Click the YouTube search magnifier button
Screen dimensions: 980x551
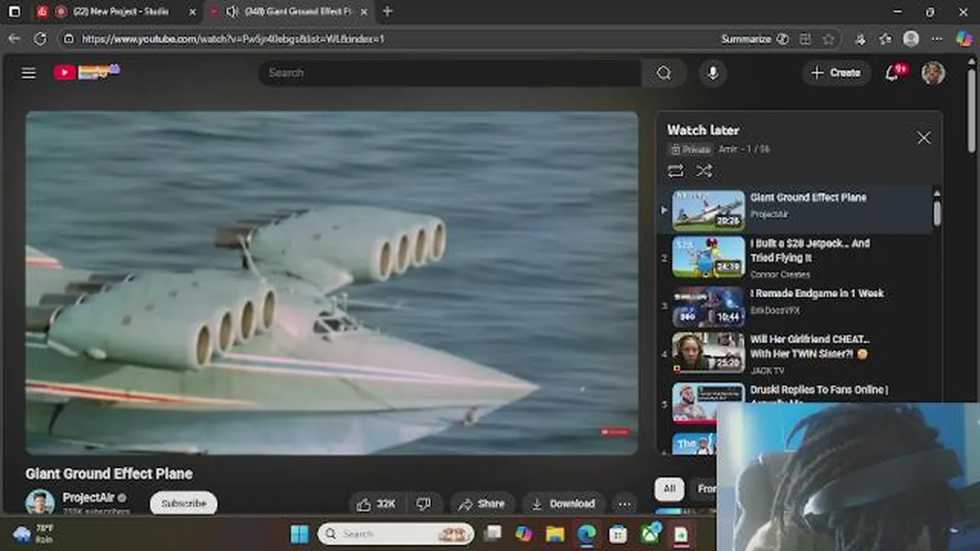[x=664, y=73]
